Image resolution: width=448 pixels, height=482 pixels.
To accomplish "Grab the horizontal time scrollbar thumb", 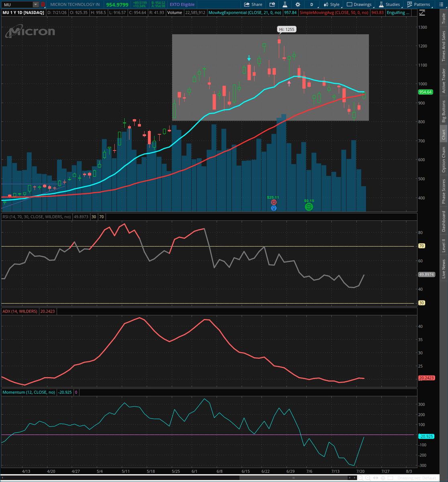I will [x=293, y=478].
